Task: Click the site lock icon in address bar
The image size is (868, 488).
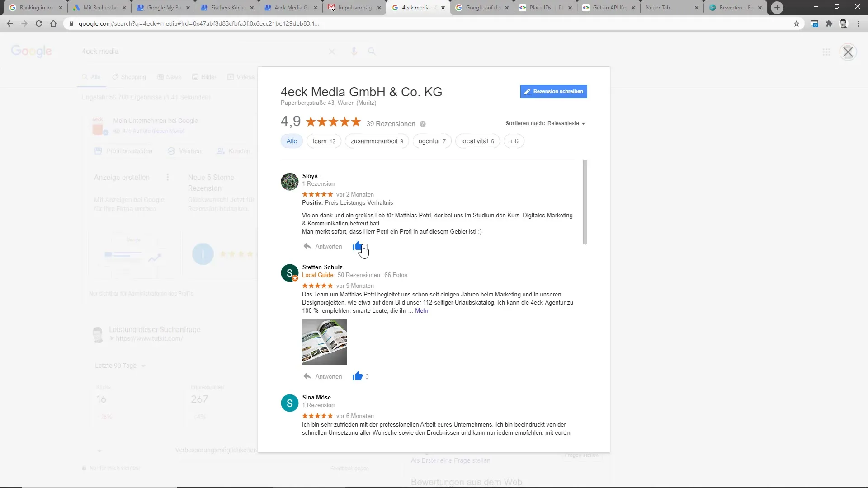Action: [x=71, y=23]
